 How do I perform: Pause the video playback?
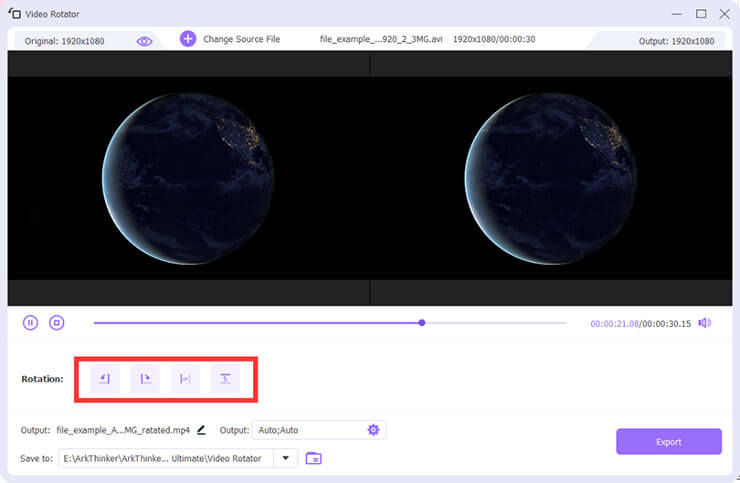coord(31,323)
